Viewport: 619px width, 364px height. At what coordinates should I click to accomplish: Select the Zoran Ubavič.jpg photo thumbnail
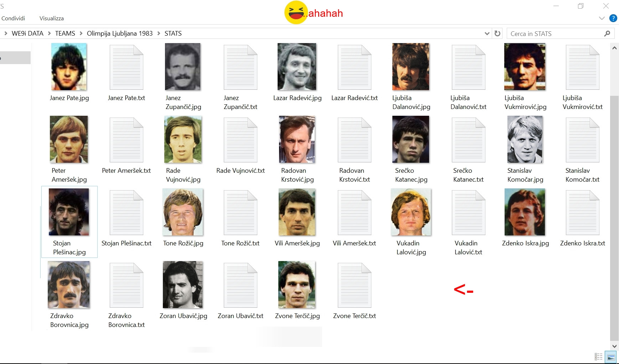point(183,285)
